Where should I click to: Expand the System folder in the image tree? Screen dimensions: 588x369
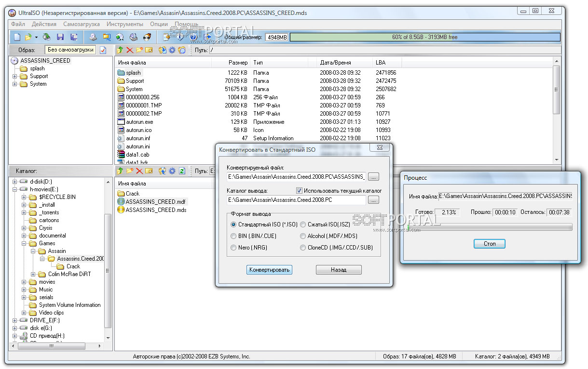[15, 84]
